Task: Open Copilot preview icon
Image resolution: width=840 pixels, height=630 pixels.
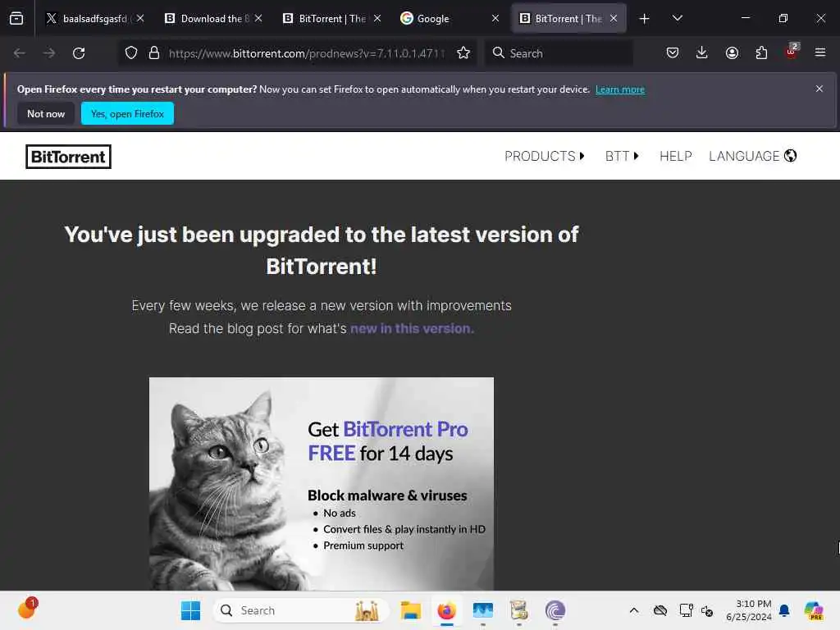Action: pyautogui.click(x=814, y=610)
